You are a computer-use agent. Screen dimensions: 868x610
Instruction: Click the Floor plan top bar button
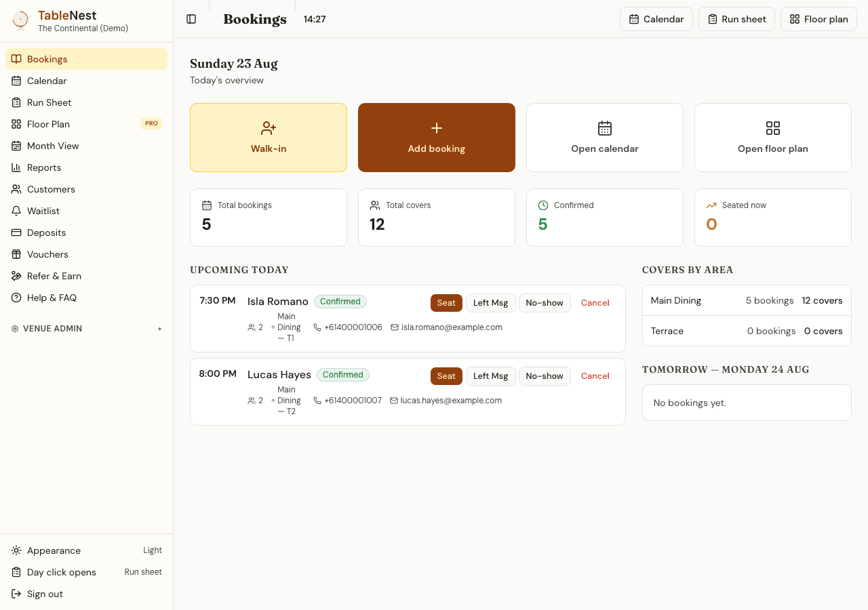coord(819,19)
